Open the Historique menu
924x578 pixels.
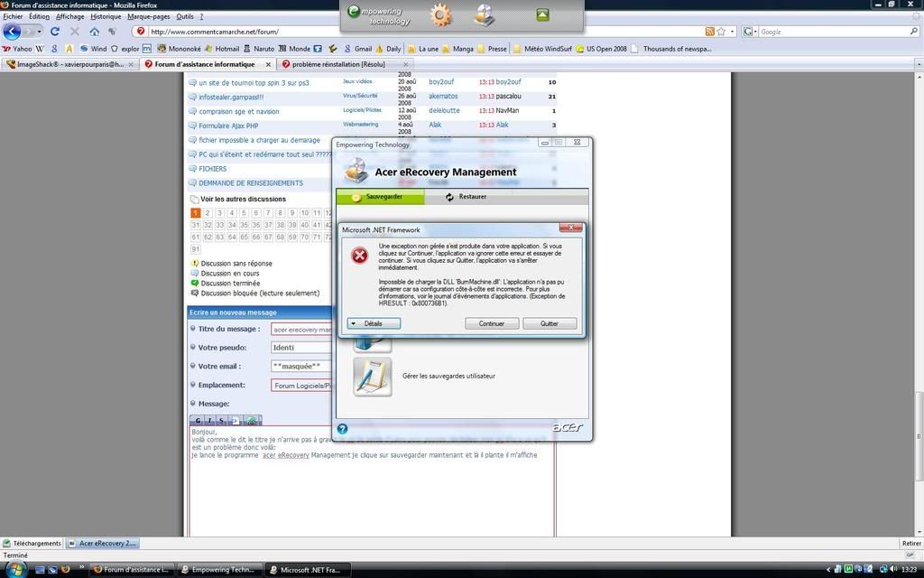point(106,16)
